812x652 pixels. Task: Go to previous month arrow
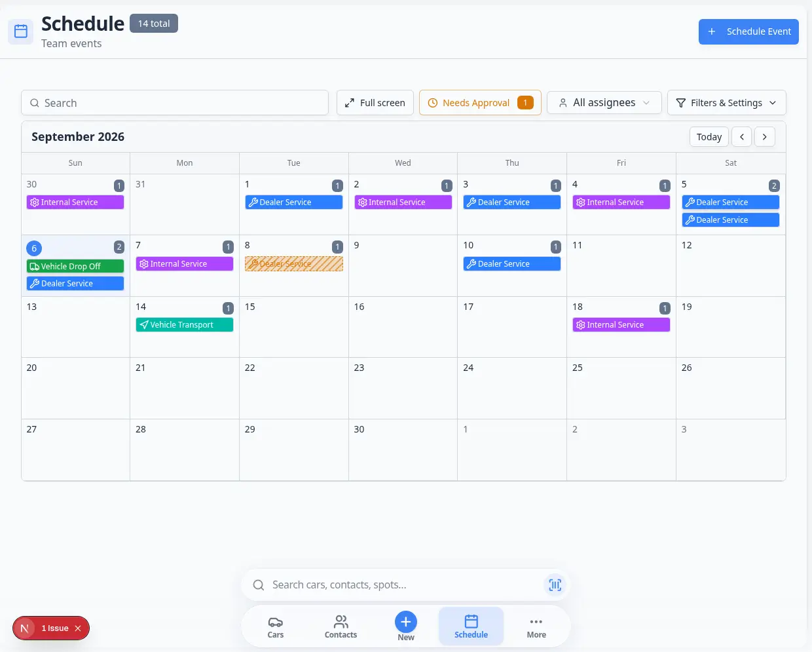coord(741,136)
